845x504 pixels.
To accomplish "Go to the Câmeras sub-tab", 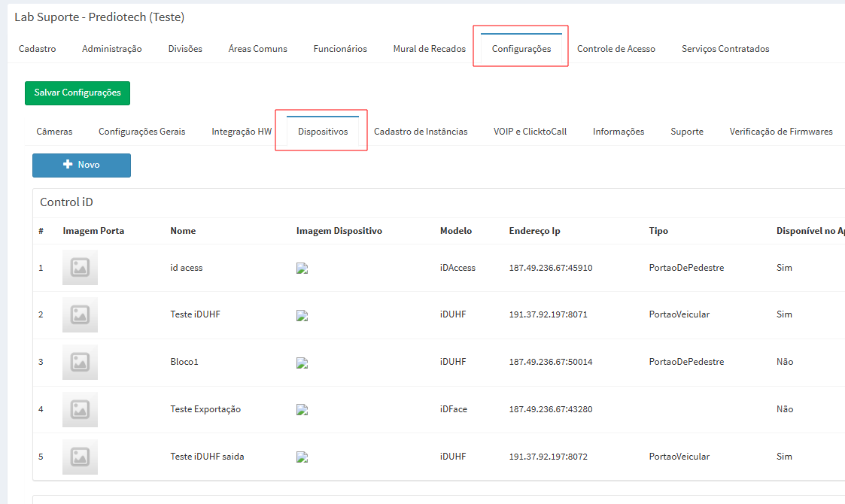I will point(54,132).
